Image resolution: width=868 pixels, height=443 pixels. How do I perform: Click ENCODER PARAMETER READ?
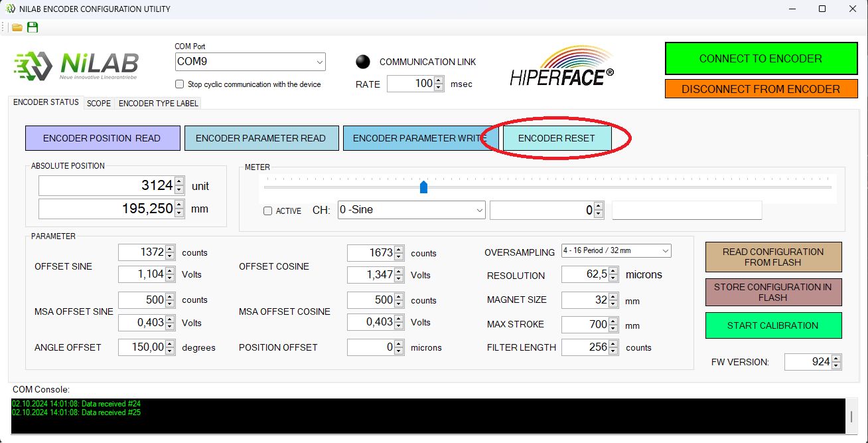tap(261, 138)
